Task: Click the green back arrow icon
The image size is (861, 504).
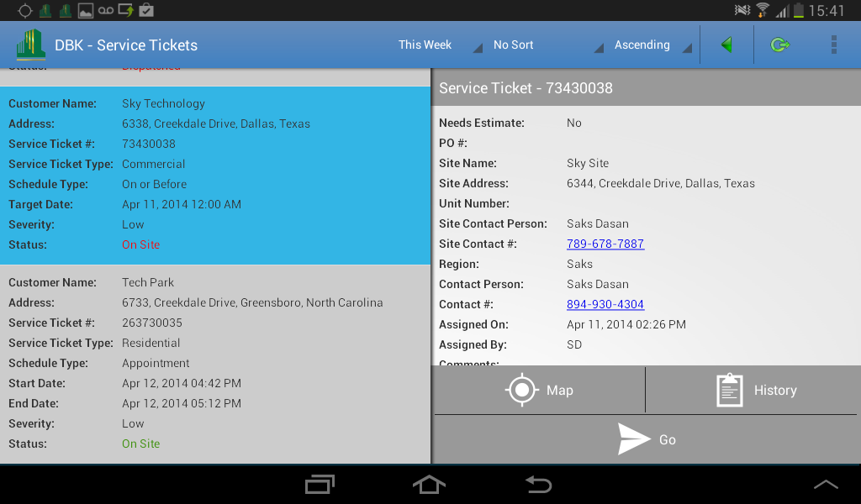Action: point(726,45)
